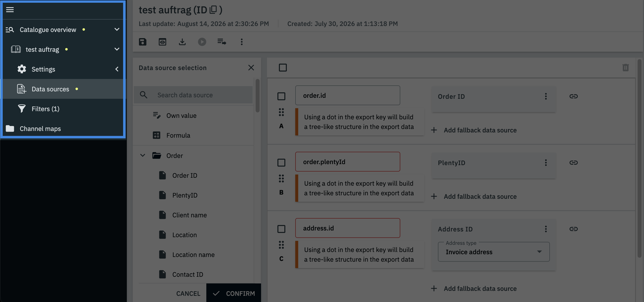Select Own value data source

point(193,115)
